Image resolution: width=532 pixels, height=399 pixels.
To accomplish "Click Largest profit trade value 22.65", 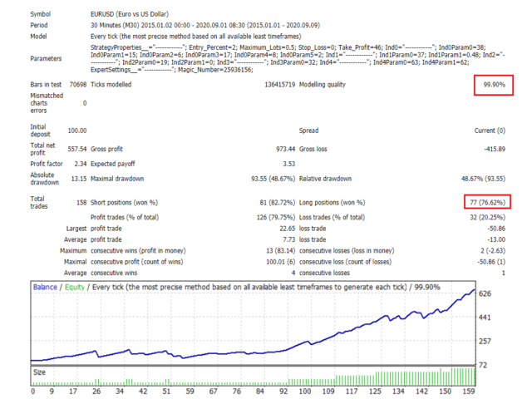I will tap(288, 229).
